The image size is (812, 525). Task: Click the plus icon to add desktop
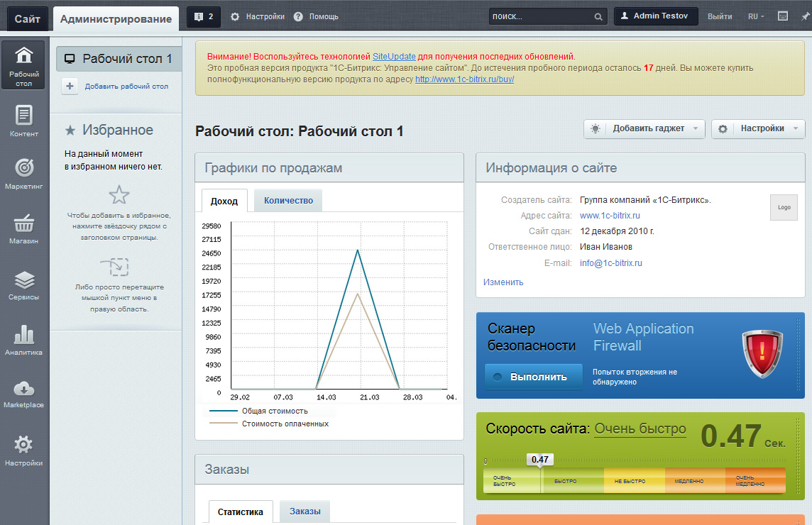[70, 86]
